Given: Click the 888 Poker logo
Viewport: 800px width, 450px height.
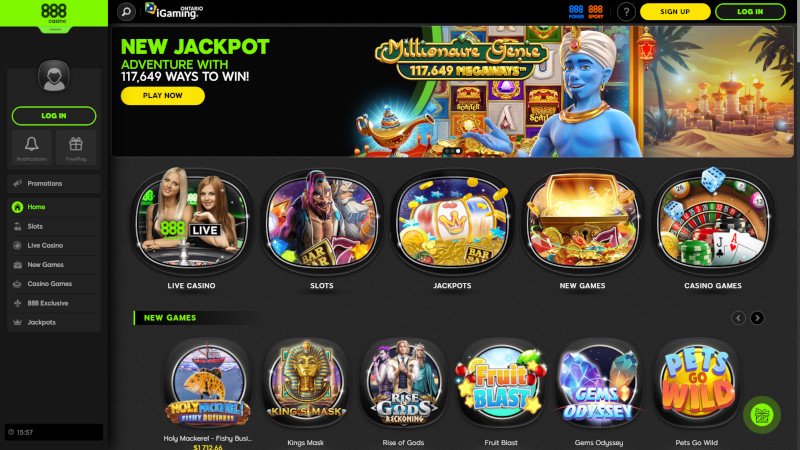Looking at the screenshot, I should click(576, 12).
